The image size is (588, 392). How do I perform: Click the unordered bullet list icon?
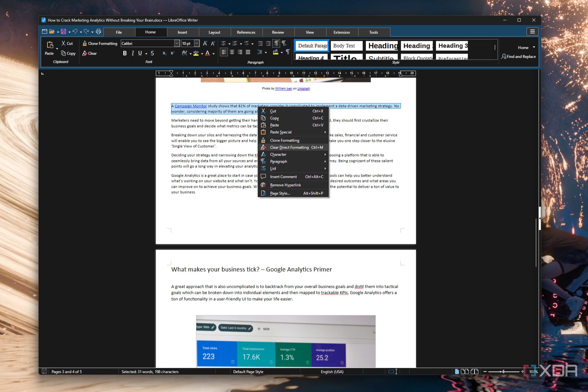(223, 43)
